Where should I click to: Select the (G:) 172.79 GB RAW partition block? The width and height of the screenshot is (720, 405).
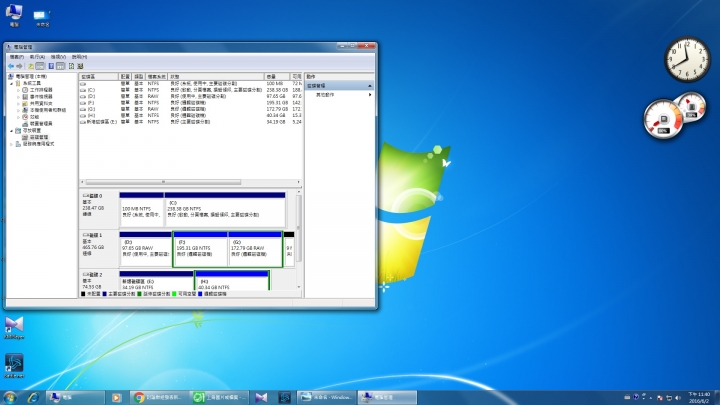point(255,249)
